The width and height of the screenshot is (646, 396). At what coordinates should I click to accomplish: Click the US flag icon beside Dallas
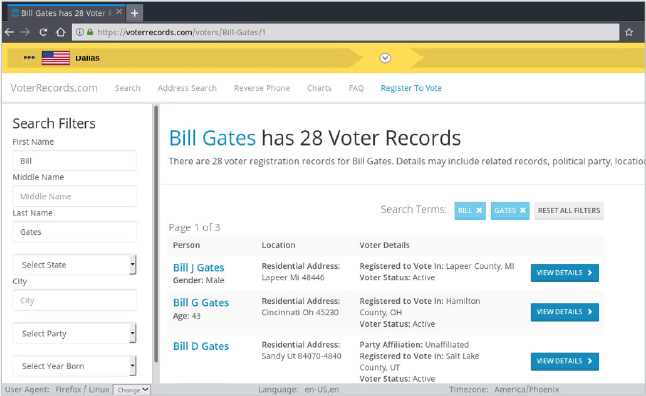click(x=56, y=58)
